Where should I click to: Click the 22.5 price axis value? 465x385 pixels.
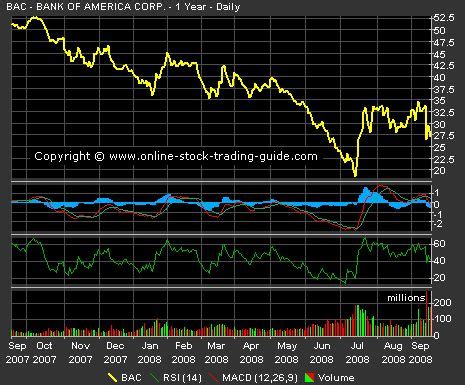tap(444, 159)
